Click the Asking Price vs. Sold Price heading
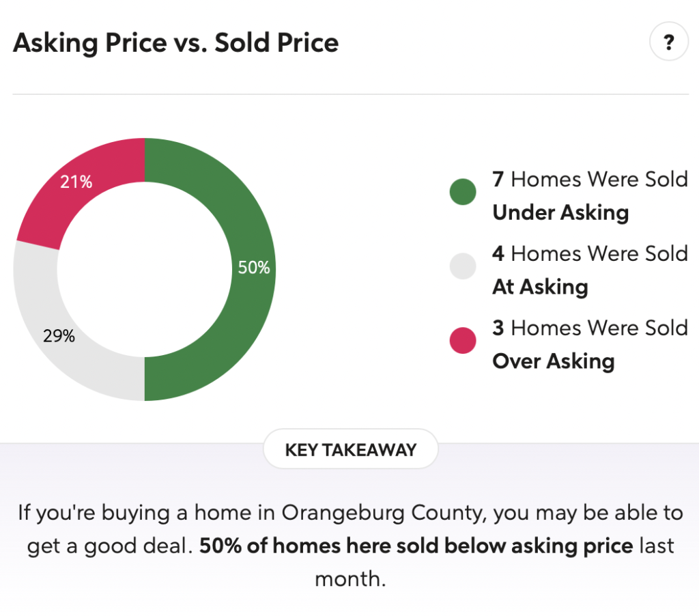Image resolution: width=699 pixels, height=616 pixels. coord(176,43)
